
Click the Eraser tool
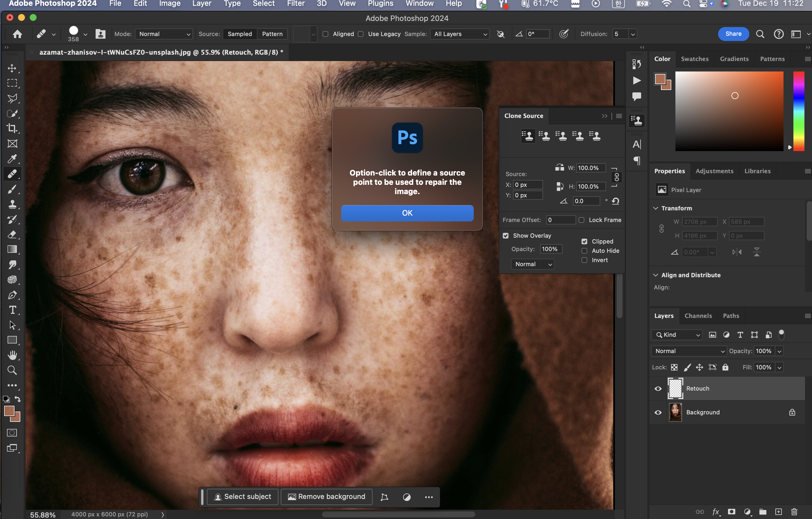tap(12, 235)
